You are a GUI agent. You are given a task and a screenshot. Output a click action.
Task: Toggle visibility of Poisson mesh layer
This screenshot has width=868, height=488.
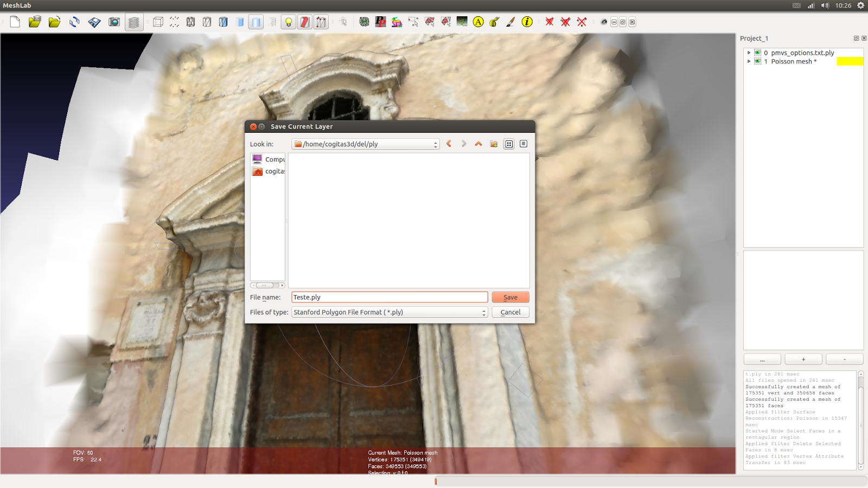coord(757,61)
